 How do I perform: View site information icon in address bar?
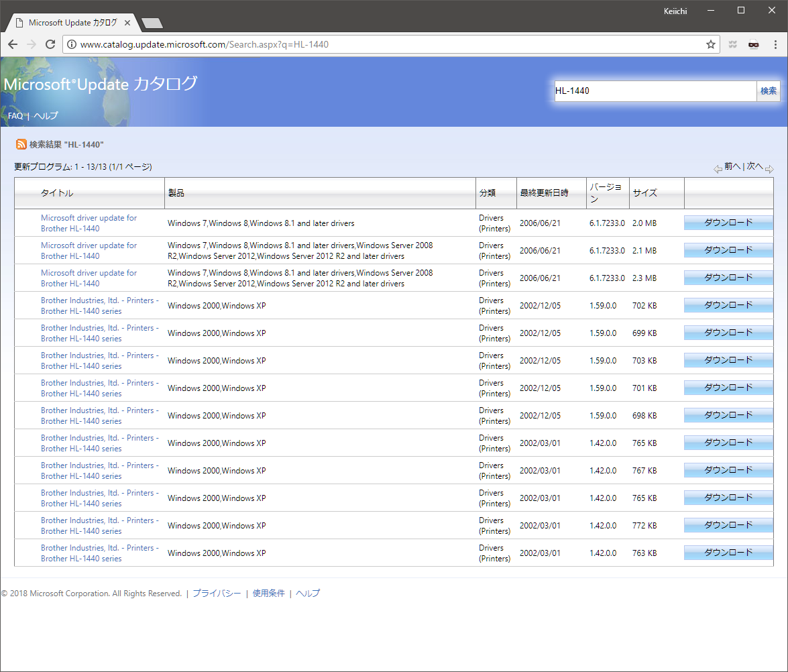[x=72, y=44]
